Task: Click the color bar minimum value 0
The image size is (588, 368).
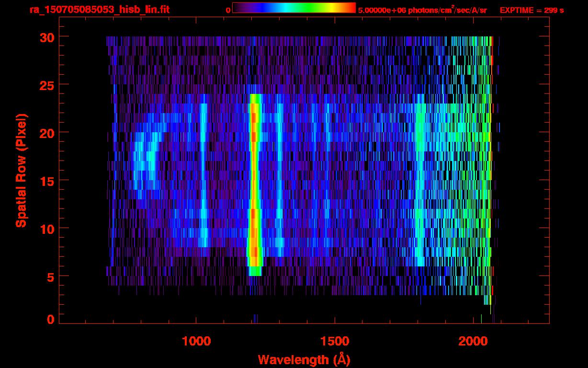Action: tap(228, 10)
